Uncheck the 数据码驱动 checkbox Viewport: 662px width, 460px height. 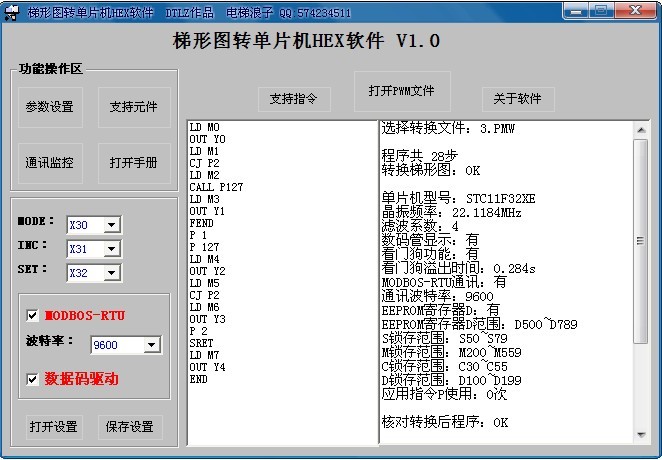click(33, 379)
